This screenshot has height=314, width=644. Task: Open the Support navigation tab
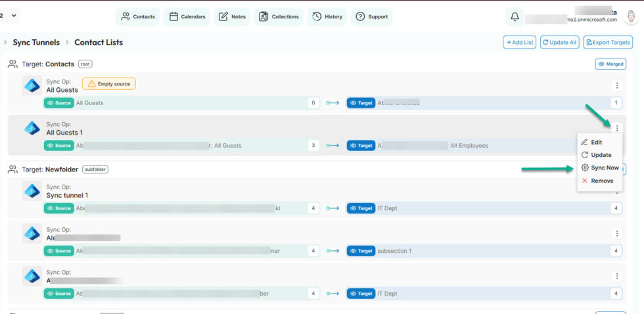(371, 17)
